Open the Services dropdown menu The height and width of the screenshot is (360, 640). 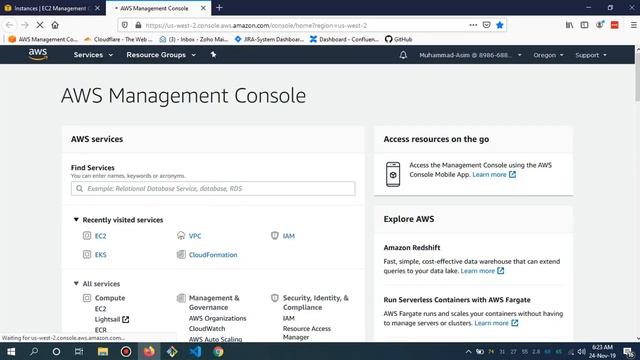point(93,55)
